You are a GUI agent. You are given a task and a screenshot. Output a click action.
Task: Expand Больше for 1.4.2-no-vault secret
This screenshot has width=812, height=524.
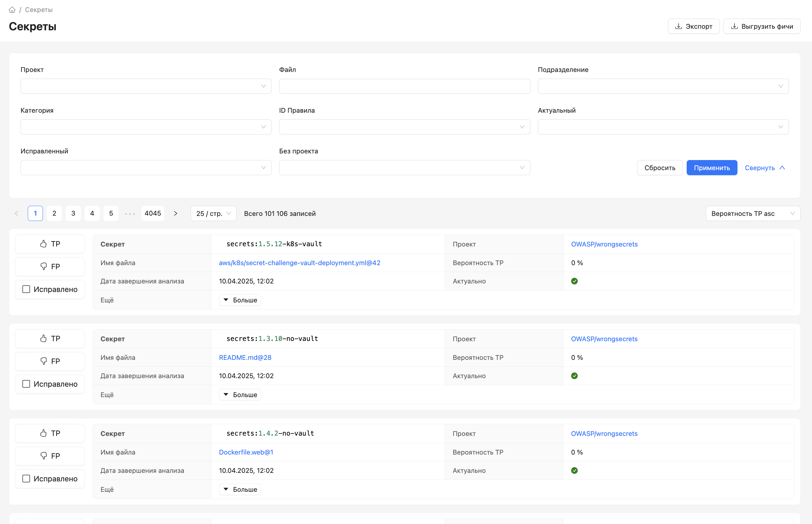click(x=240, y=489)
